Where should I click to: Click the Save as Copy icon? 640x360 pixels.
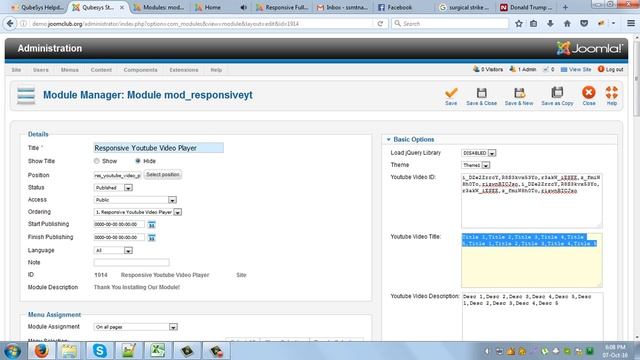557,93
